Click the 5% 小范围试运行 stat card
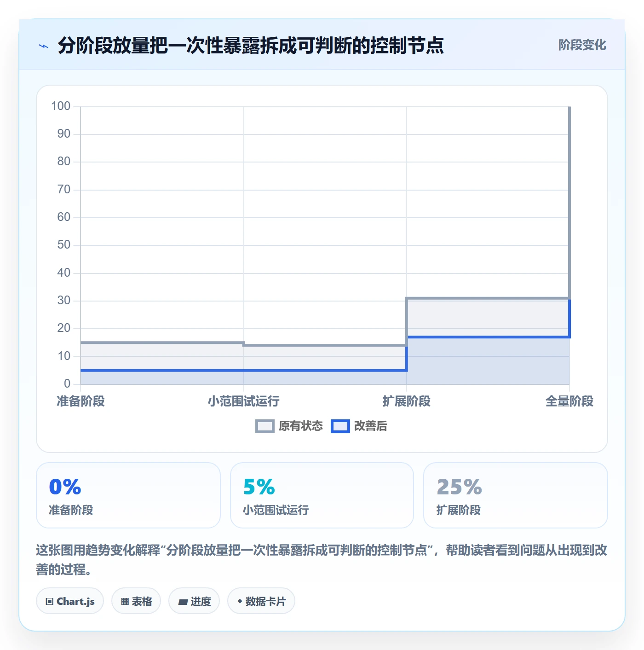 coord(322,495)
